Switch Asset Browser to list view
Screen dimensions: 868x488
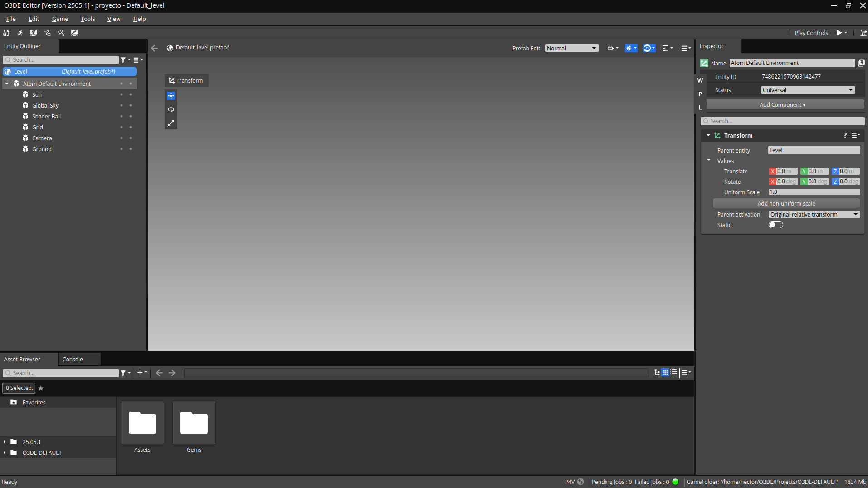[674, 373]
